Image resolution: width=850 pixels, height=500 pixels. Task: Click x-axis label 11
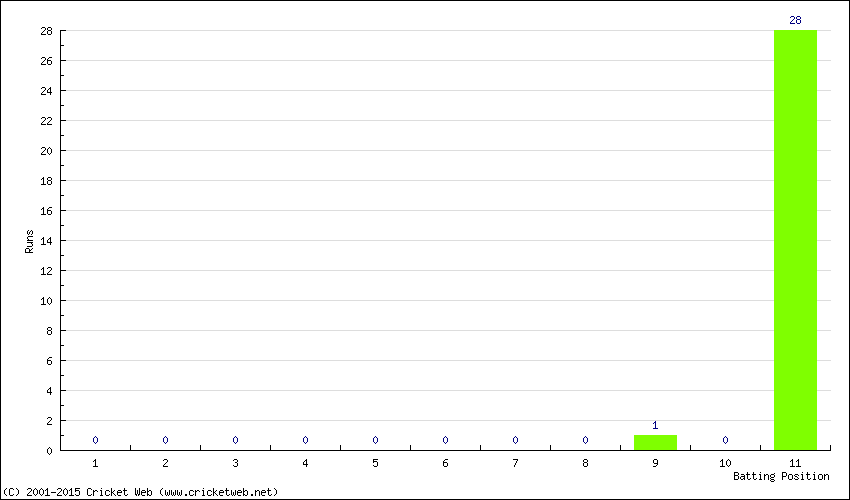795,463
